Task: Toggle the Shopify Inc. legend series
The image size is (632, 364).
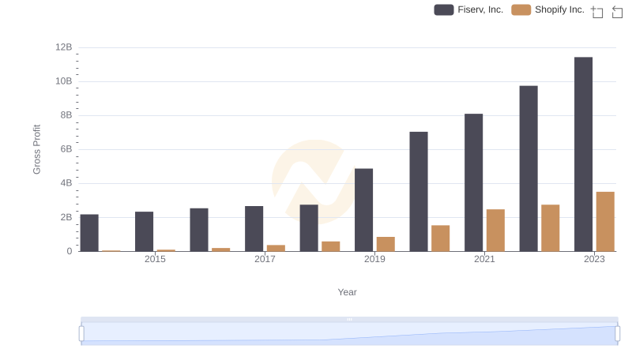Action: tap(547, 9)
